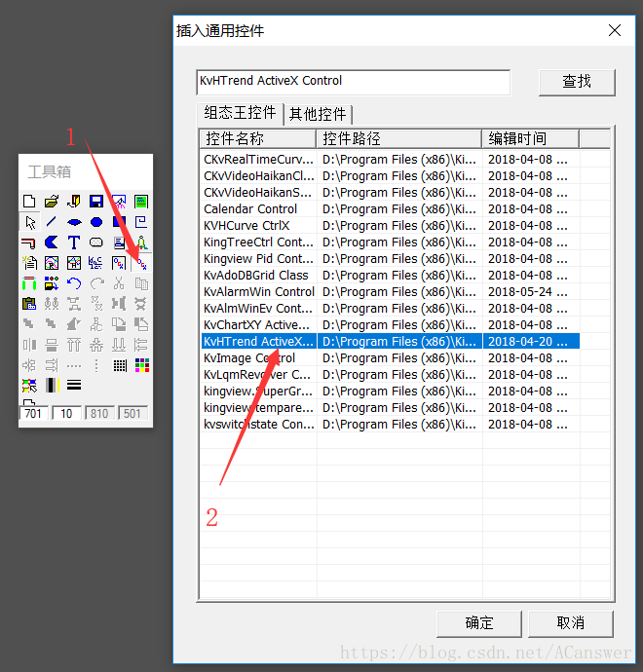
Task: Select the CKvVideoHaikanCl... row
Action: click(x=390, y=176)
